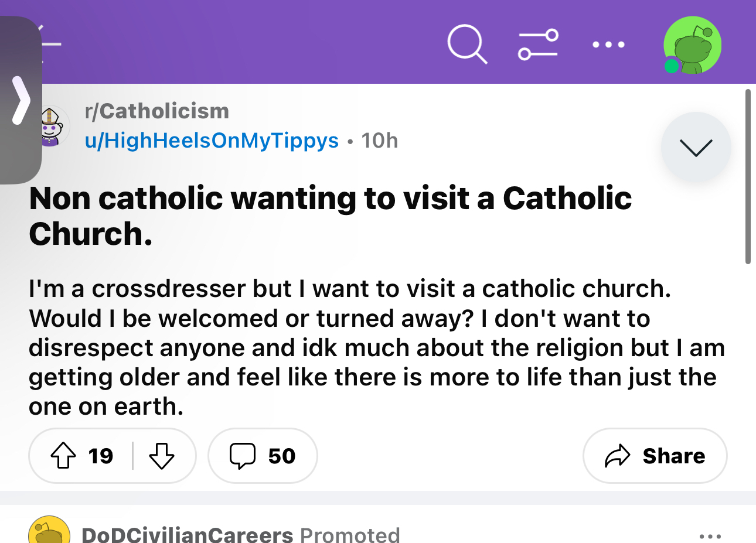Downvote the post

[x=162, y=456]
